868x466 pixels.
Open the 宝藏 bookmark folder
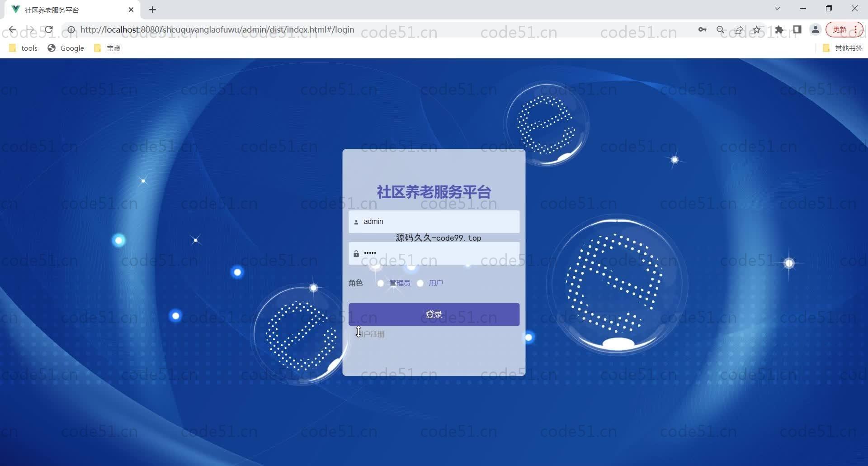[x=108, y=48]
